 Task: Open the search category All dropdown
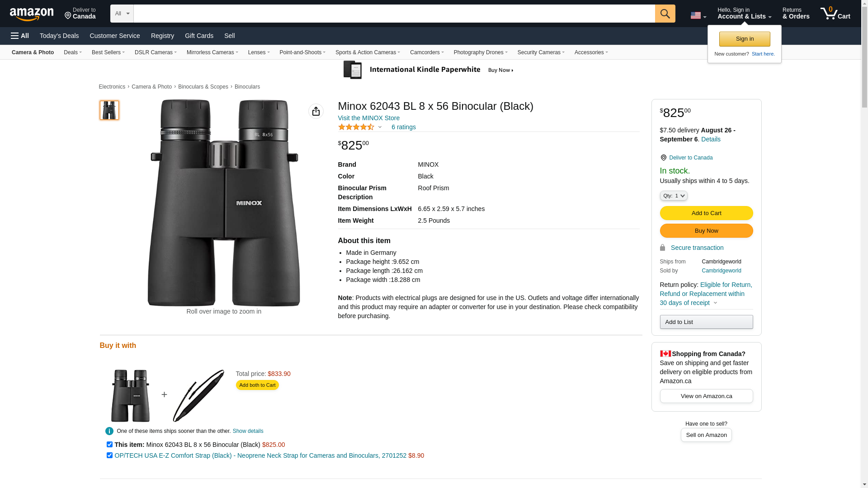(x=122, y=14)
